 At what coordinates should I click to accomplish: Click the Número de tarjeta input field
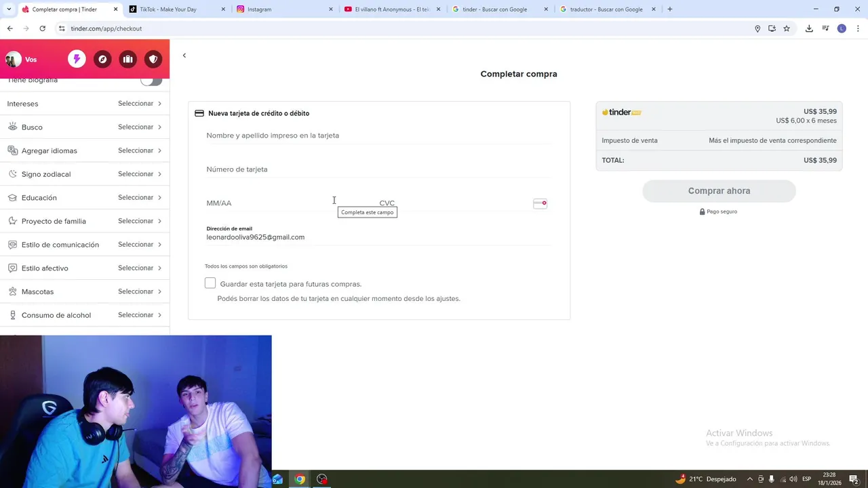(379, 169)
